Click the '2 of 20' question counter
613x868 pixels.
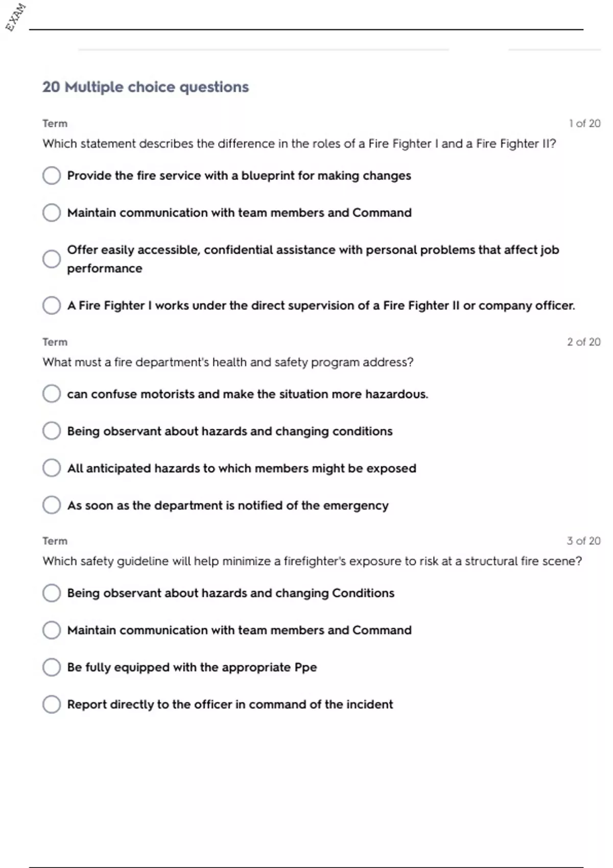click(x=583, y=342)
